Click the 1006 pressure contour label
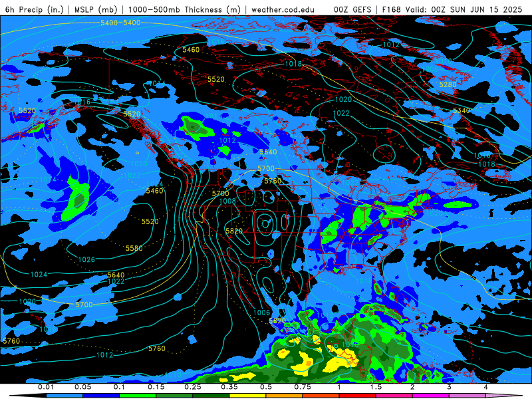The image size is (532, 399). 261,313
